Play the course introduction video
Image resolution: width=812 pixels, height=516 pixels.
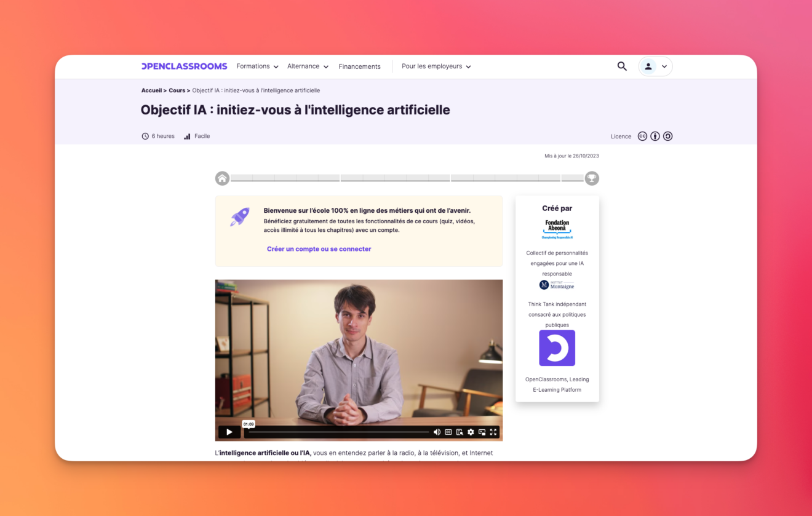pyautogui.click(x=229, y=432)
